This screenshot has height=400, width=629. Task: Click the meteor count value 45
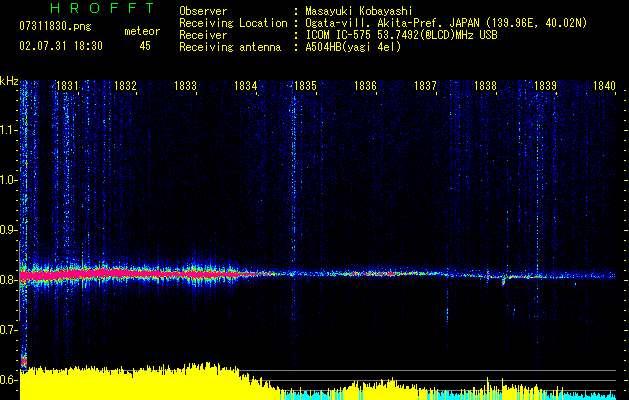coord(145,46)
